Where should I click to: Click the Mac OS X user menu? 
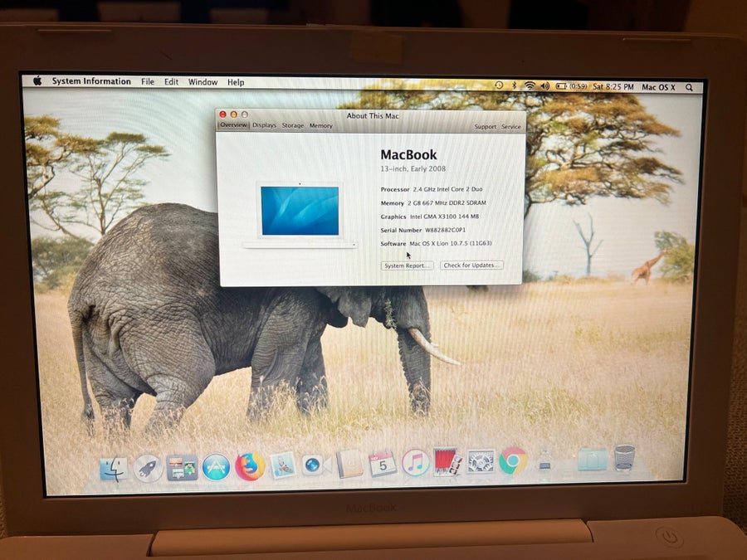pyautogui.click(x=658, y=87)
